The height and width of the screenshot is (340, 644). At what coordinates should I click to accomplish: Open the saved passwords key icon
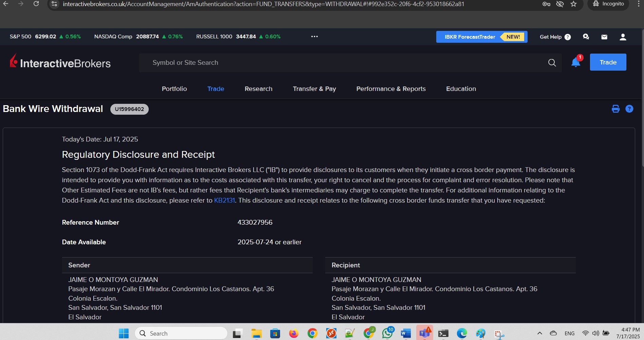click(546, 4)
